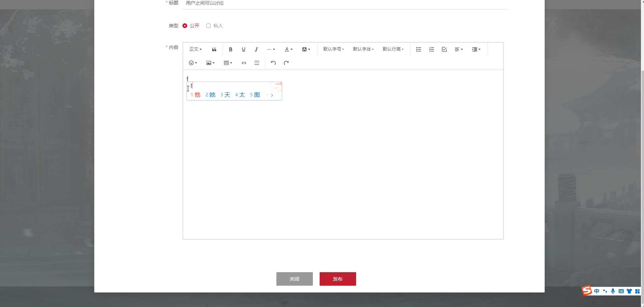
Task: Insert a horizontal divider line
Action: pos(257,63)
